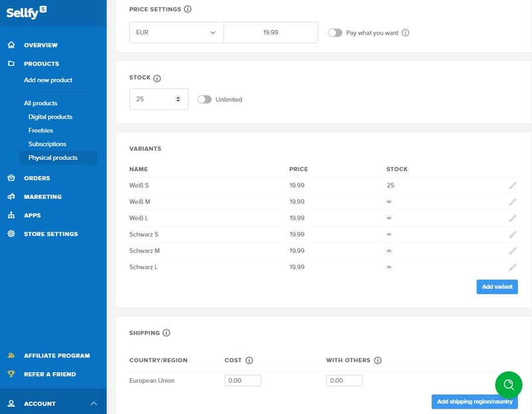Click the Shipping info icon
This screenshot has width=532, height=414.
pos(166,333)
